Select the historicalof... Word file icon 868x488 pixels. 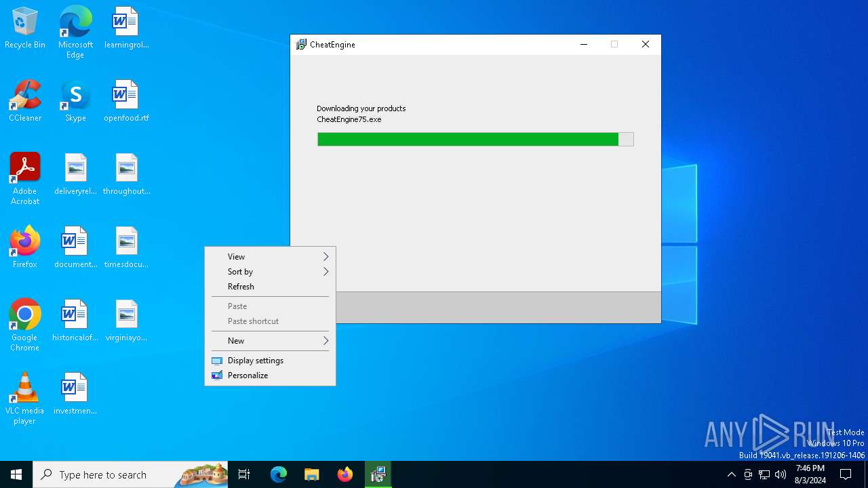(75, 321)
